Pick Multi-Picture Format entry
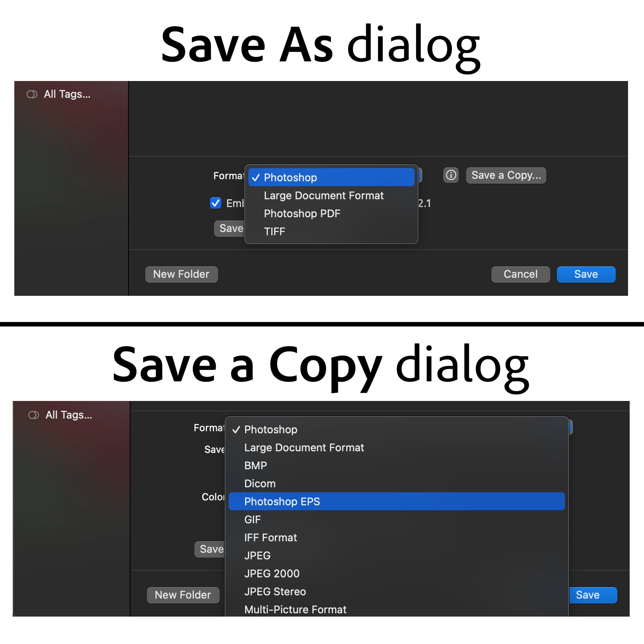The image size is (644, 644). [x=397, y=609]
